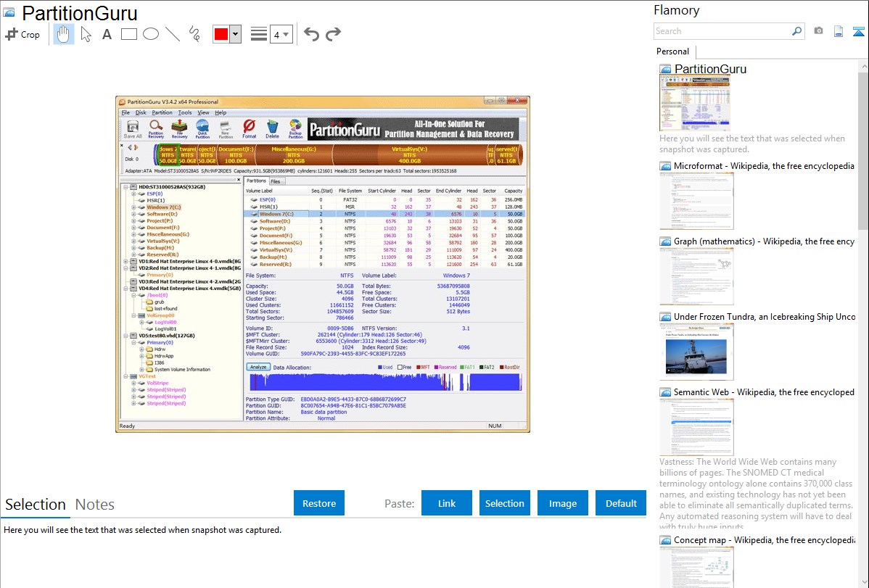869x588 pixels.
Task: Click the search magnifier icon
Action: 797,31
